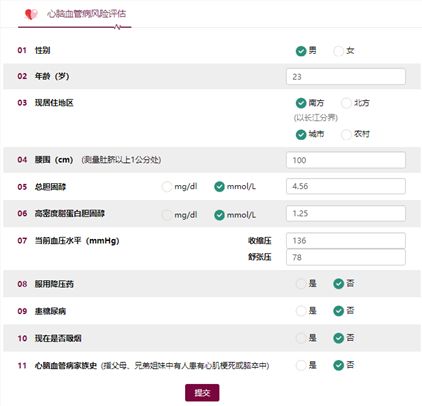Click the (以长江分界) note text
Image resolution: width=422 pixels, height=406 pixels.
[x=316, y=118]
